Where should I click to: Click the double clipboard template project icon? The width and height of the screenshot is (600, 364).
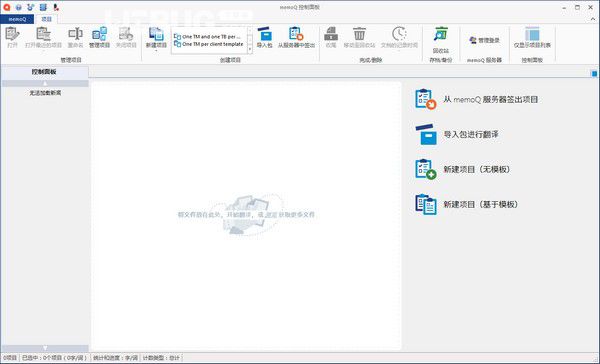426,204
